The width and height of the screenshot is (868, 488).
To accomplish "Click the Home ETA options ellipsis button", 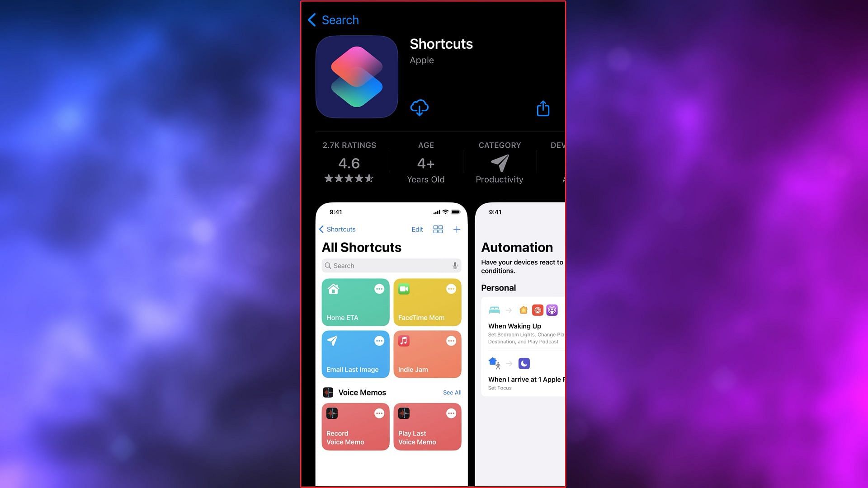I will (380, 289).
